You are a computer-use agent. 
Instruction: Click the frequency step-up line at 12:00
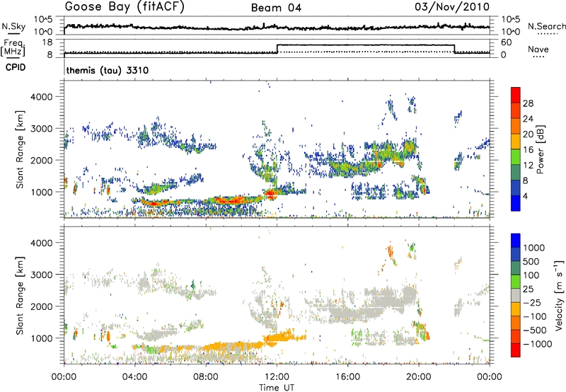coord(277,49)
